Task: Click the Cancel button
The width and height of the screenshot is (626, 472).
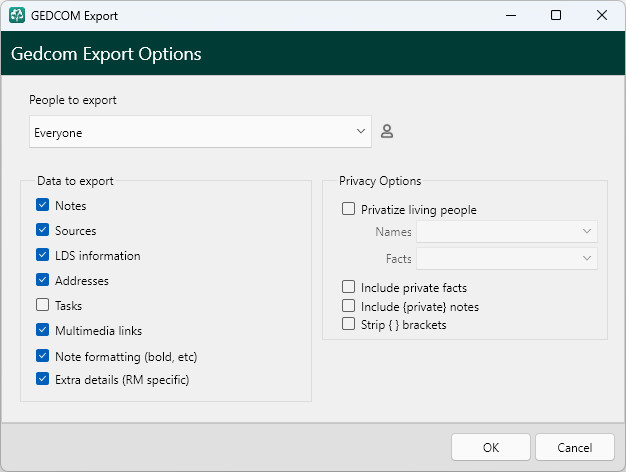Action: pos(574,448)
